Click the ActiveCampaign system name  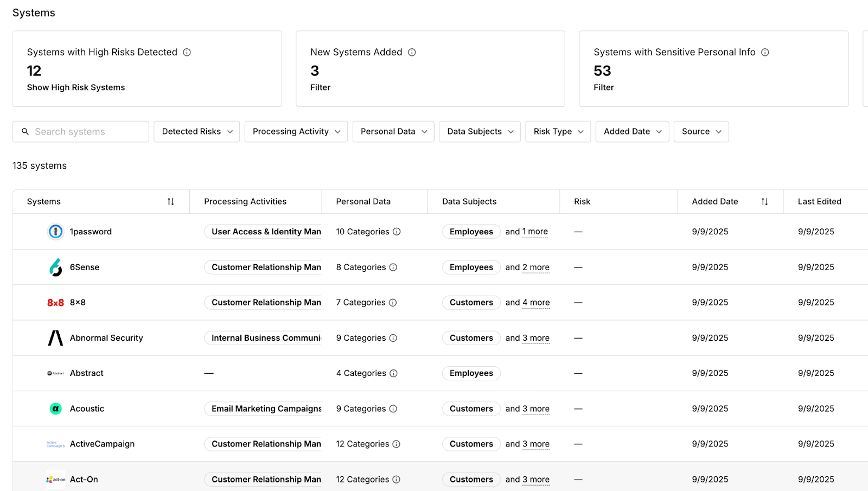102,444
